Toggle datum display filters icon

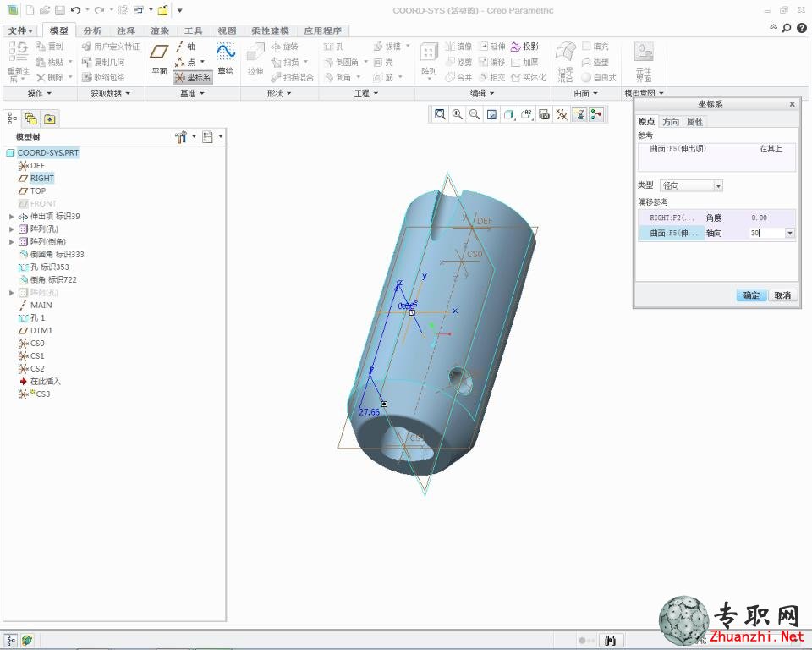point(562,114)
